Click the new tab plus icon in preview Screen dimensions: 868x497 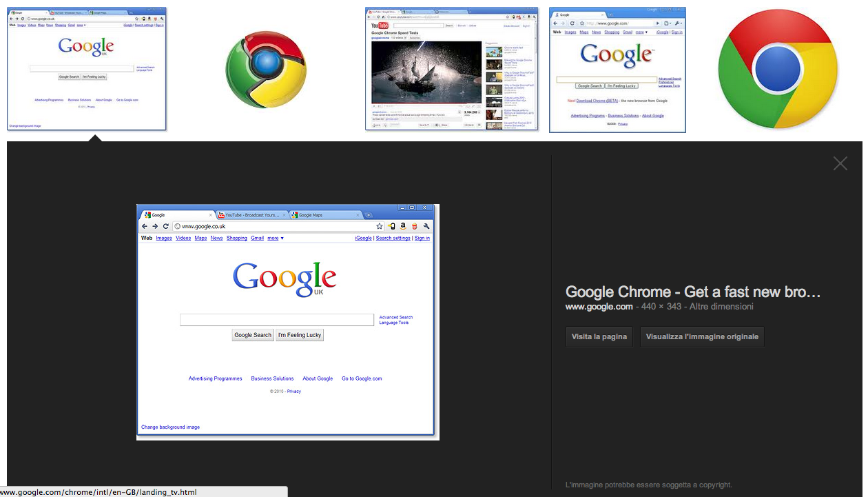[369, 215]
